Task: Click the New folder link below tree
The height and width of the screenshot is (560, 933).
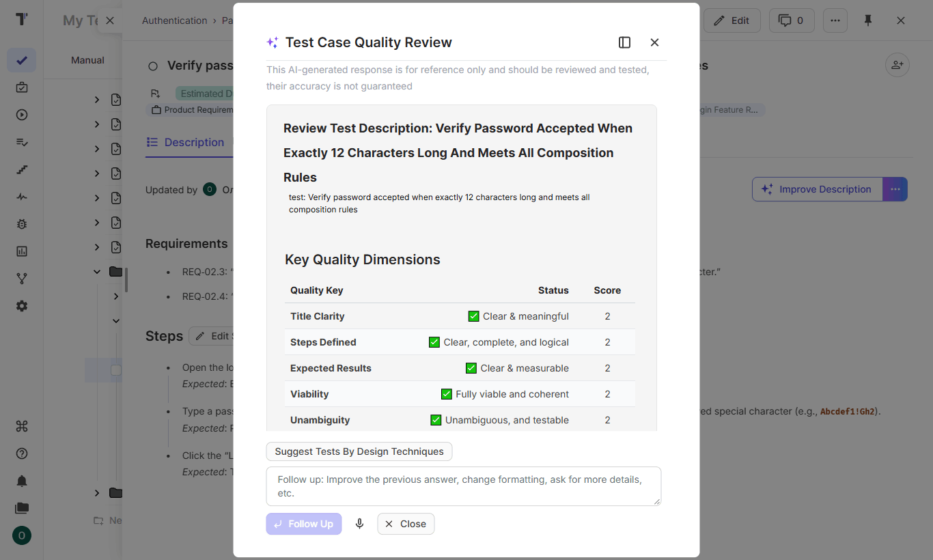Action: click(x=108, y=520)
